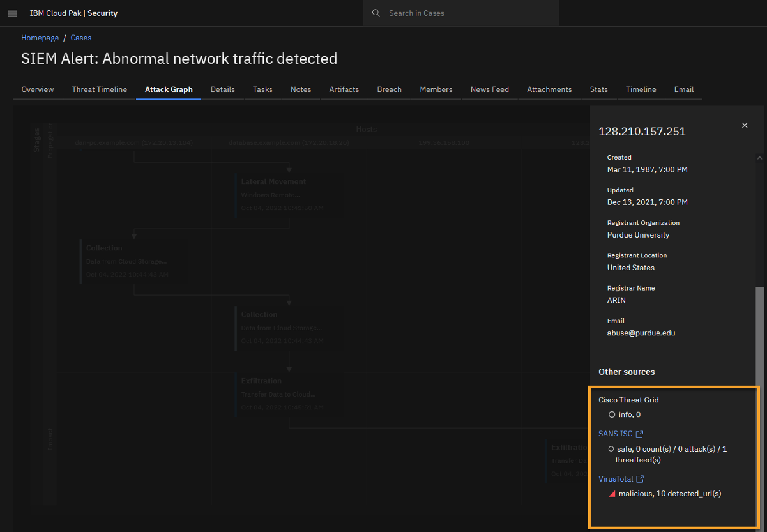This screenshot has height=532, width=767.
Task: Click the first Exfiltration graph node
Action: tap(287, 395)
